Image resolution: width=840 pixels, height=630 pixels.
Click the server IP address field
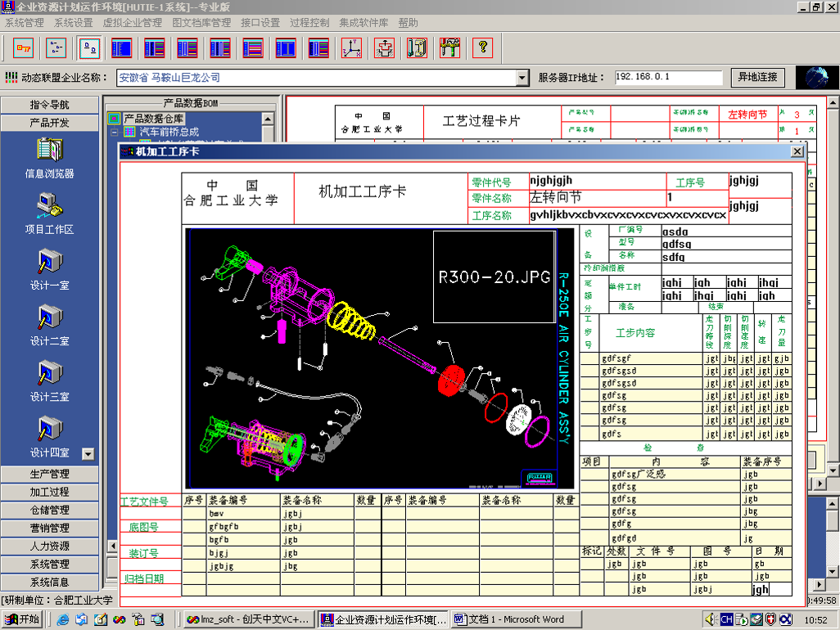pos(668,77)
